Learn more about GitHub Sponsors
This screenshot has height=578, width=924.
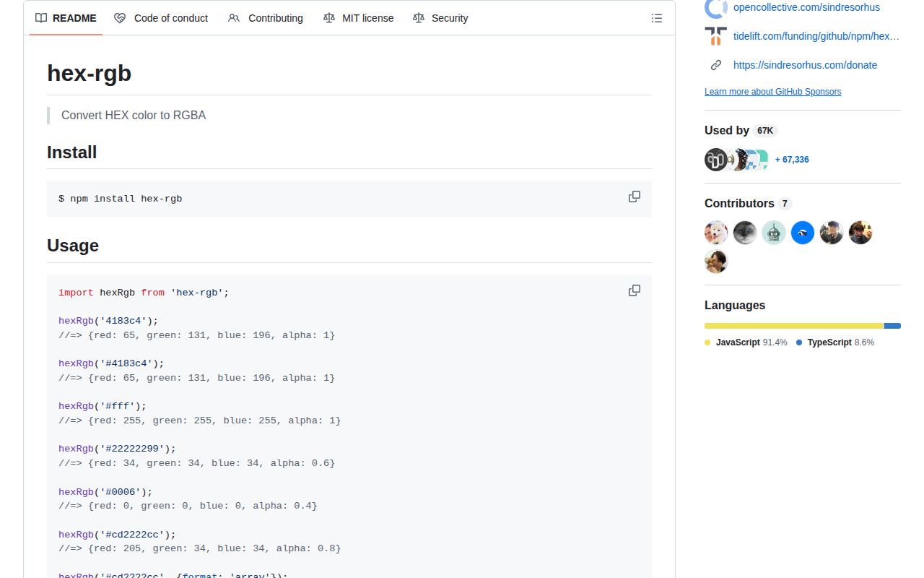pos(772,92)
